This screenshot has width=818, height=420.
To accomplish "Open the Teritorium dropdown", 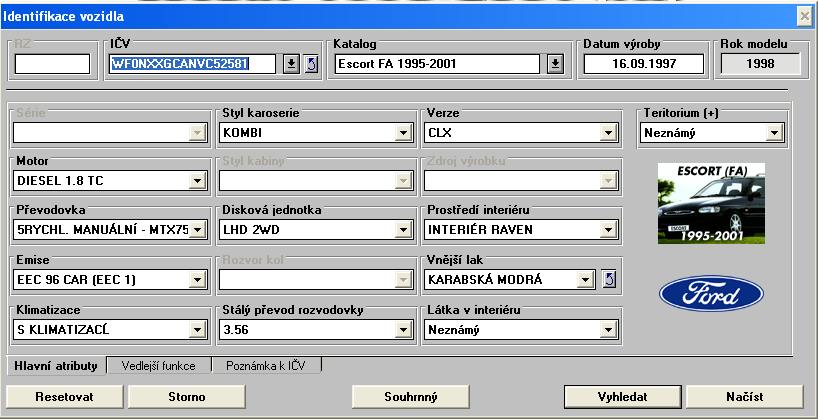I will pos(774,132).
